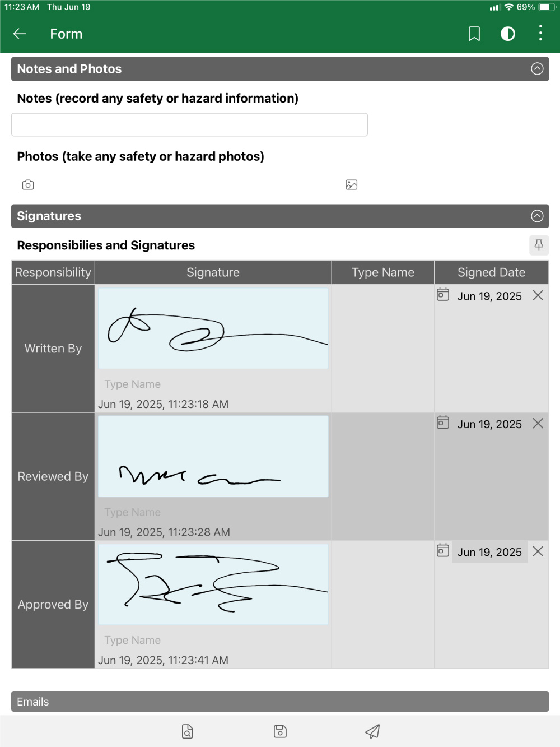Save the form with disk icon
Screen dimensions: 560x747
280,731
